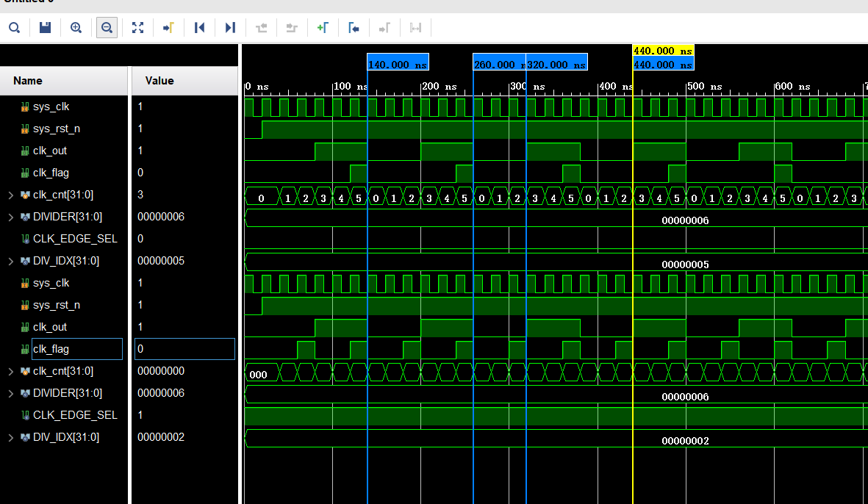Select the 140.000 ns blue marker label

click(x=398, y=65)
